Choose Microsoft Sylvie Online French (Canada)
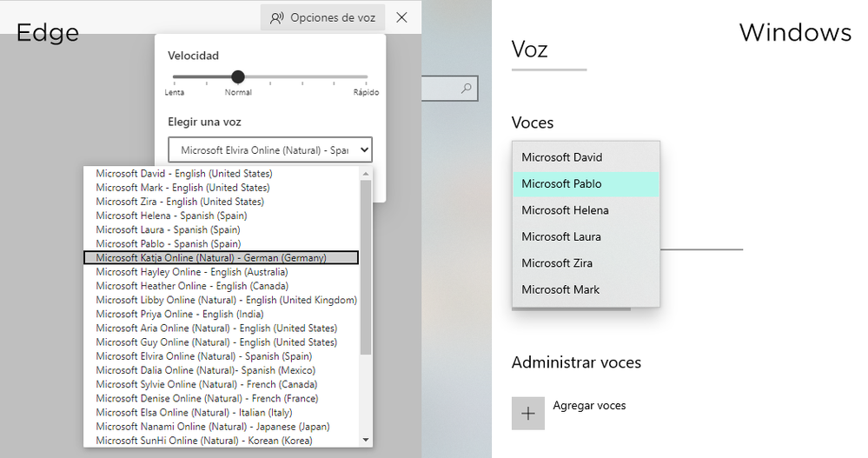This screenshot has width=868, height=458. click(x=222, y=384)
